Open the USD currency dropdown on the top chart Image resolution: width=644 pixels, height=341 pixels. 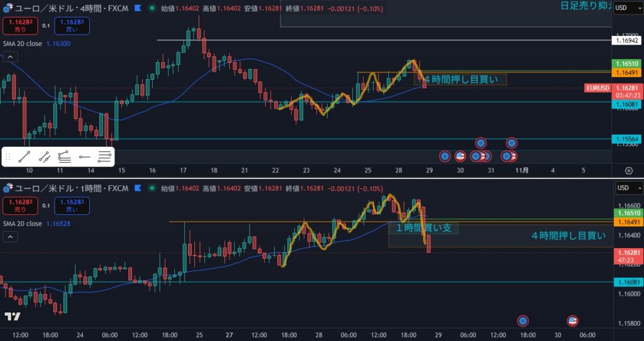click(x=627, y=8)
